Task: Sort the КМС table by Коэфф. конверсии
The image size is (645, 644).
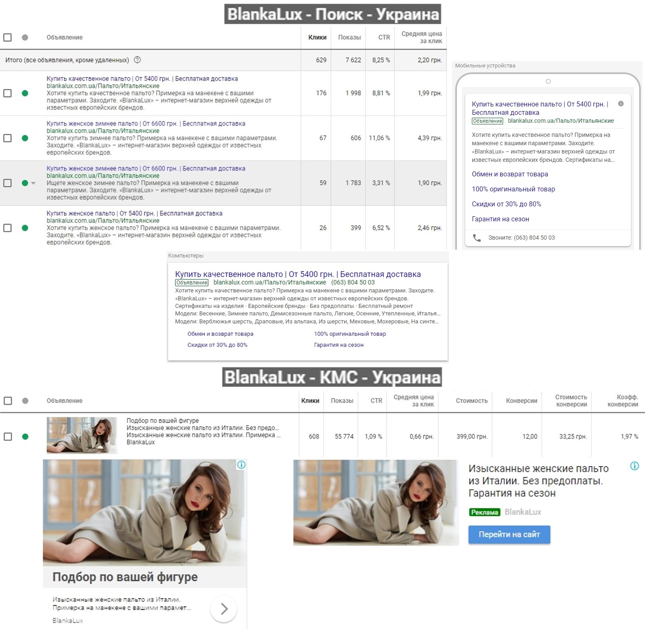Action: pyautogui.click(x=623, y=401)
